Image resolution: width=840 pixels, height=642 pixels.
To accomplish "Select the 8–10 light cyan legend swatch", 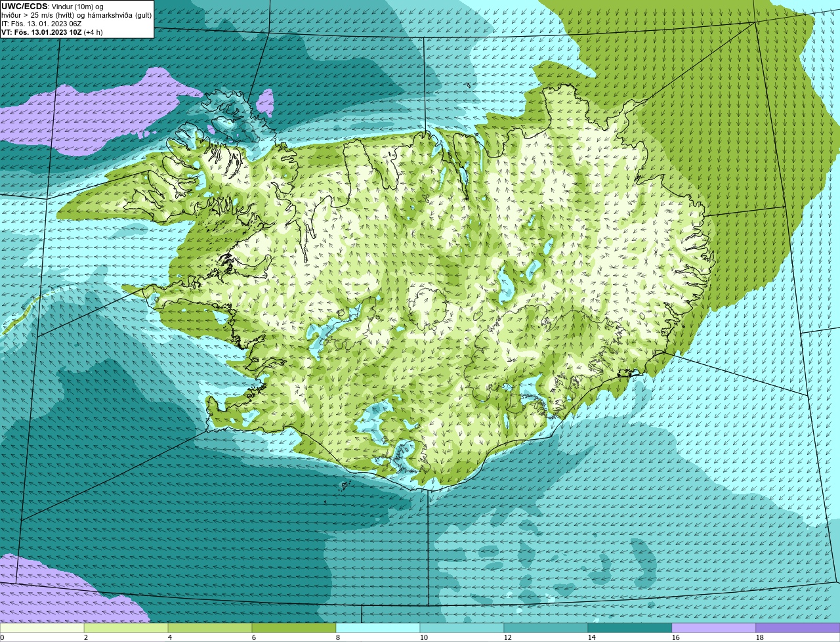I will point(378,628).
